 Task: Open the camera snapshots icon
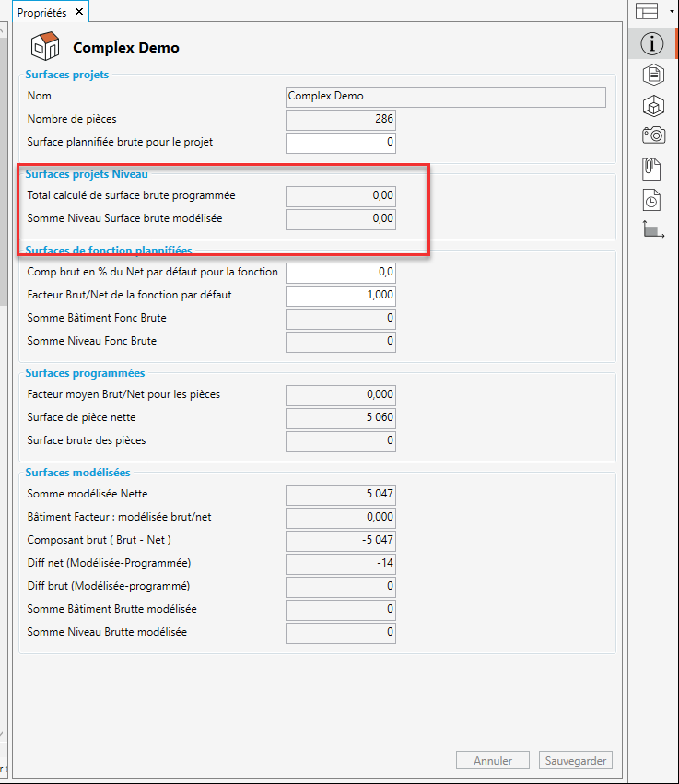pyautogui.click(x=652, y=135)
